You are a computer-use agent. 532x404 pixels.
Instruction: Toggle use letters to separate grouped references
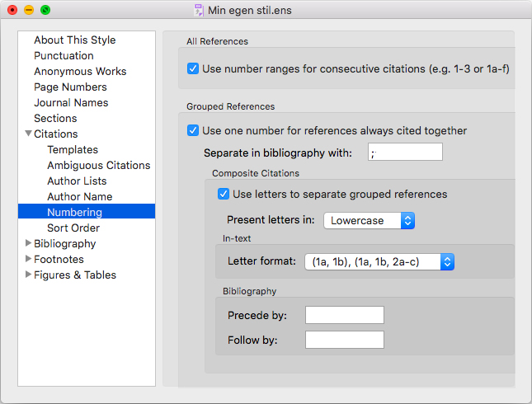pos(224,194)
